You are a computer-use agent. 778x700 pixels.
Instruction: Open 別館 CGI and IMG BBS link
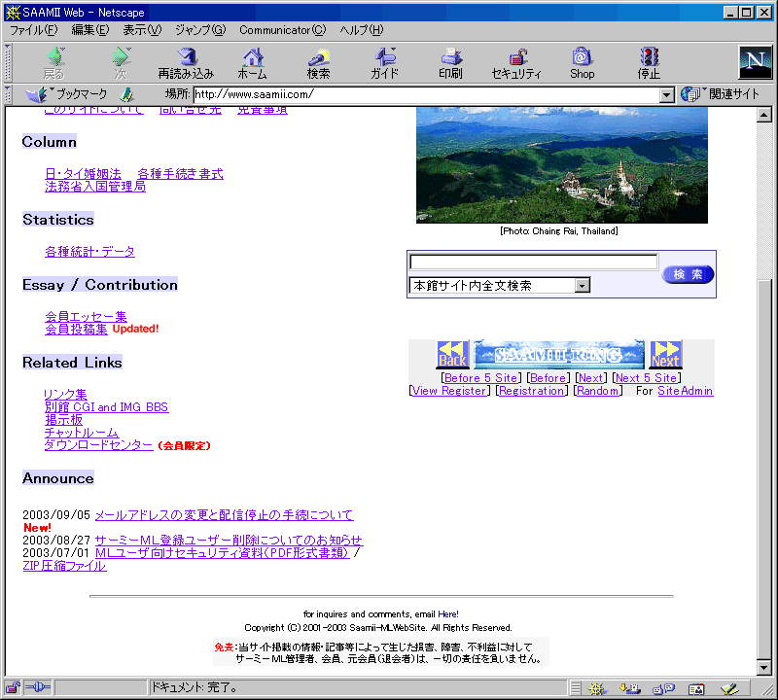click(x=107, y=407)
